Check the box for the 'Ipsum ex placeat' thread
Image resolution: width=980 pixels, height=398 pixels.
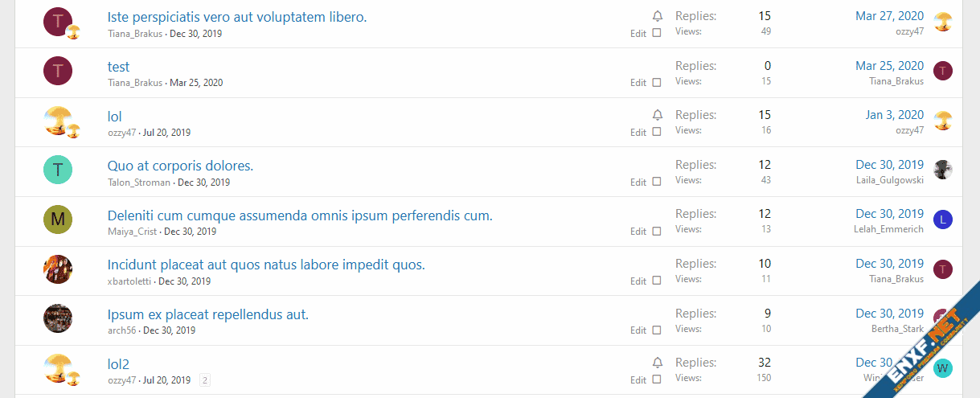click(x=657, y=330)
